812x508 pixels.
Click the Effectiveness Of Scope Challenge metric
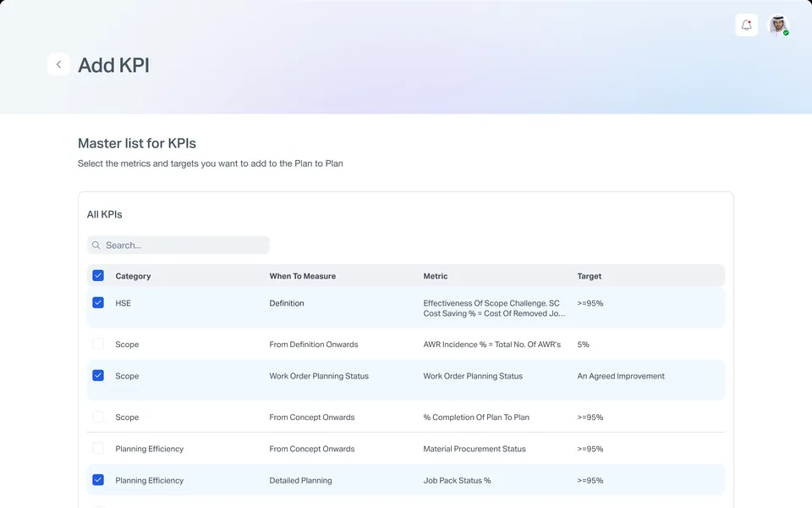[494, 308]
